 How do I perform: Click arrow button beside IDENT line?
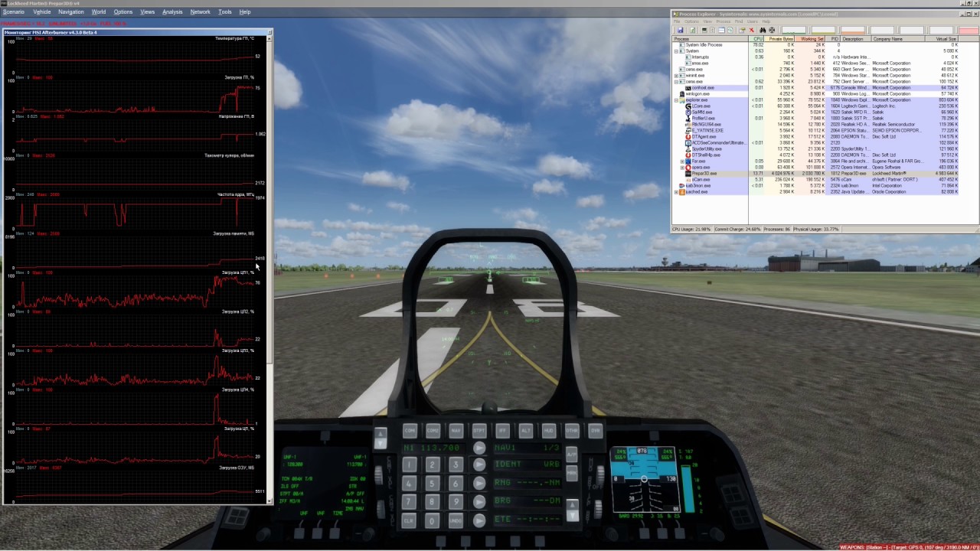pyautogui.click(x=479, y=465)
